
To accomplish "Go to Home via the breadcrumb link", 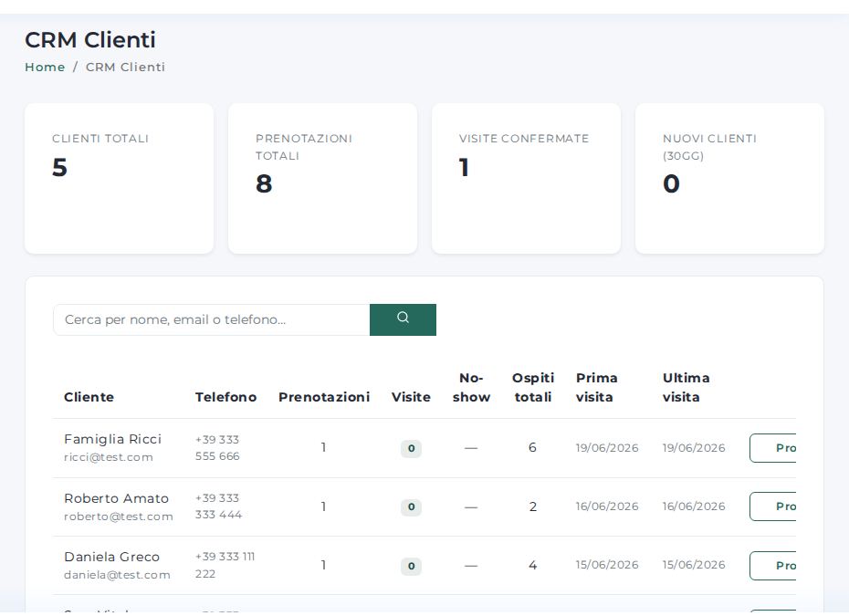I will click(45, 68).
